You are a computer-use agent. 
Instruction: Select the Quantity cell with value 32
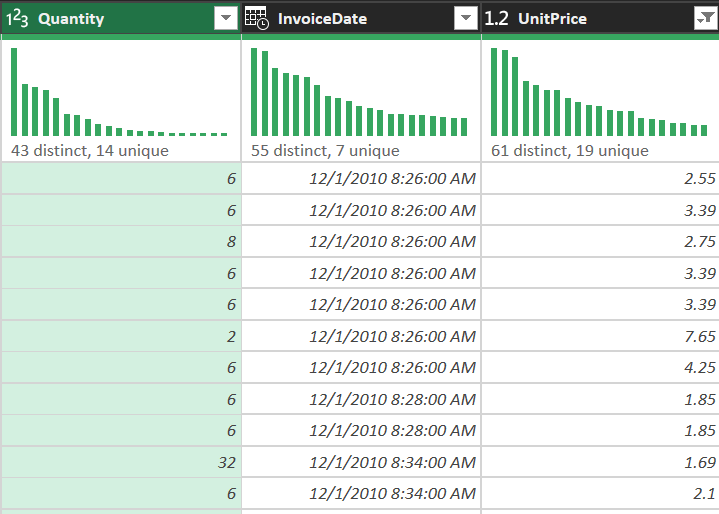click(121, 462)
